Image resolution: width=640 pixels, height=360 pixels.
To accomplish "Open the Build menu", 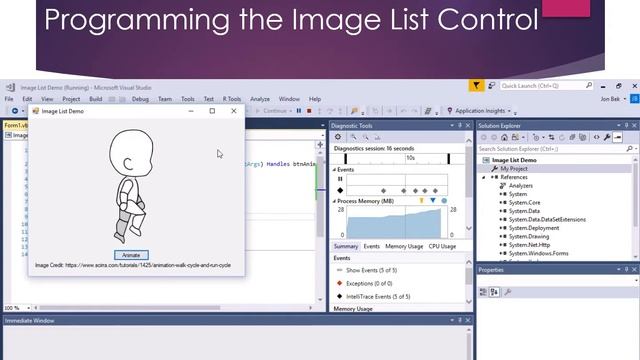I will [x=96, y=99].
